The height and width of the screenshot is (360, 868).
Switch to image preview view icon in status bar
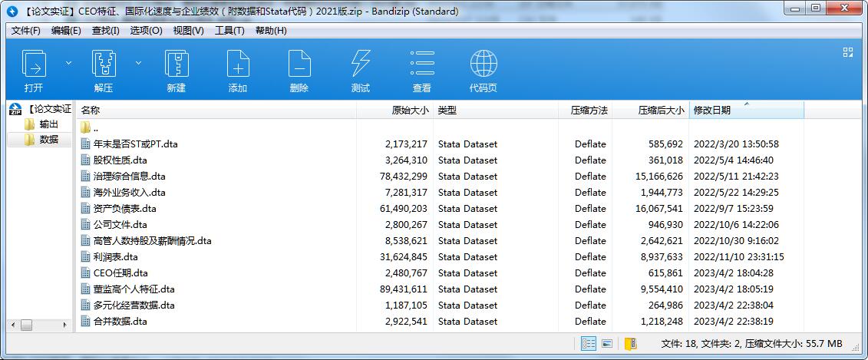click(607, 343)
